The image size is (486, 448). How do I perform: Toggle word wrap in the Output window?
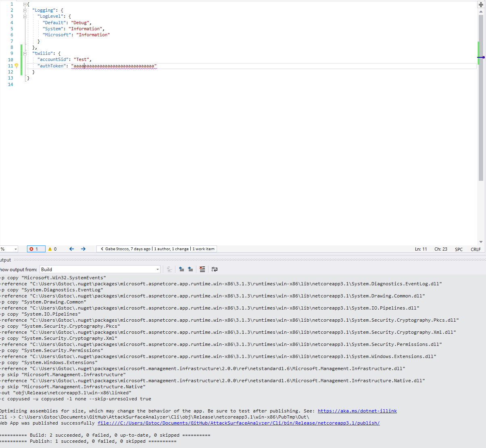click(214, 269)
